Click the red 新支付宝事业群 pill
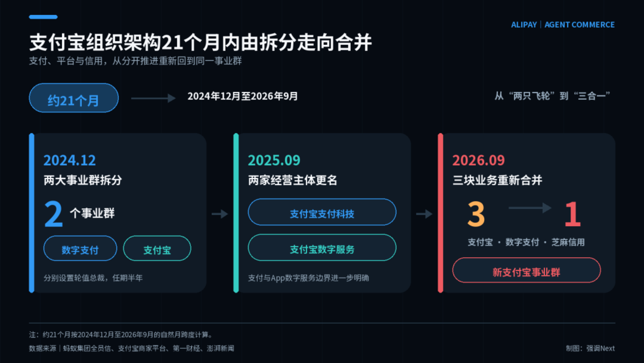 [x=526, y=270]
